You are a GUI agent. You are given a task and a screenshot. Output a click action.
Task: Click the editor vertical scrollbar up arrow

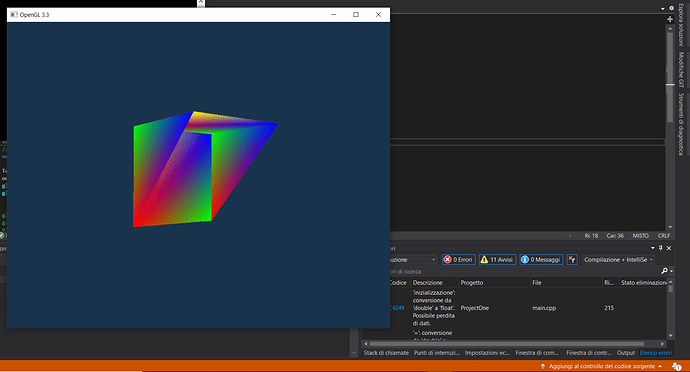coord(670,29)
